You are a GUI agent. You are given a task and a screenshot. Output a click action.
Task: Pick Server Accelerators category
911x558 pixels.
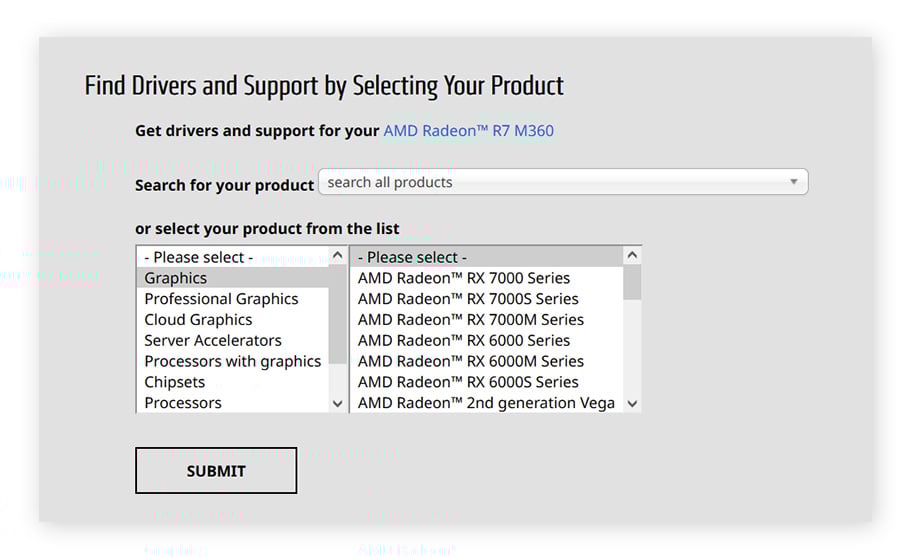[213, 341]
